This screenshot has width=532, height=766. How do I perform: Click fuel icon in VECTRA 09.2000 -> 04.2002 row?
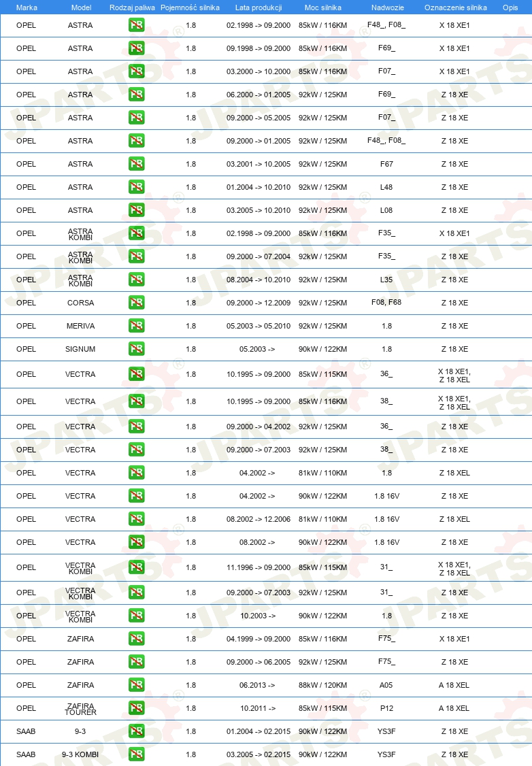click(136, 427)
